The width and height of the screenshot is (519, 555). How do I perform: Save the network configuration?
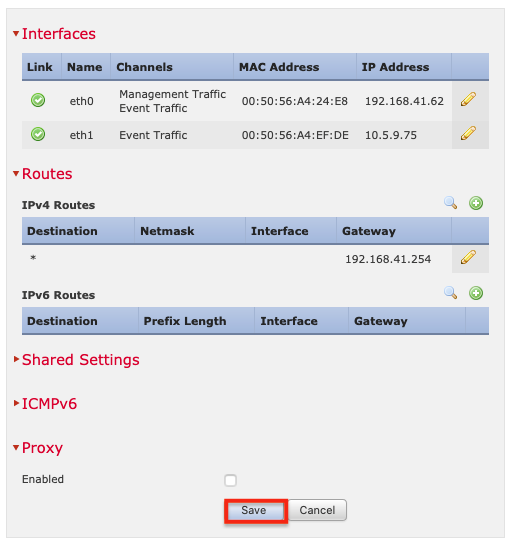coord(255,510)
